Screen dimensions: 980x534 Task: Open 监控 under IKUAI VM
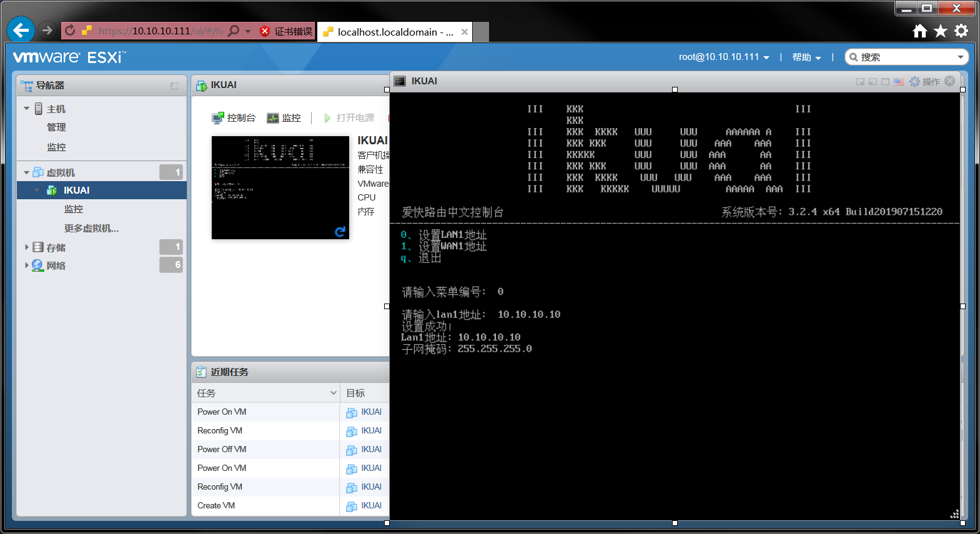click(x=74, y=209)
